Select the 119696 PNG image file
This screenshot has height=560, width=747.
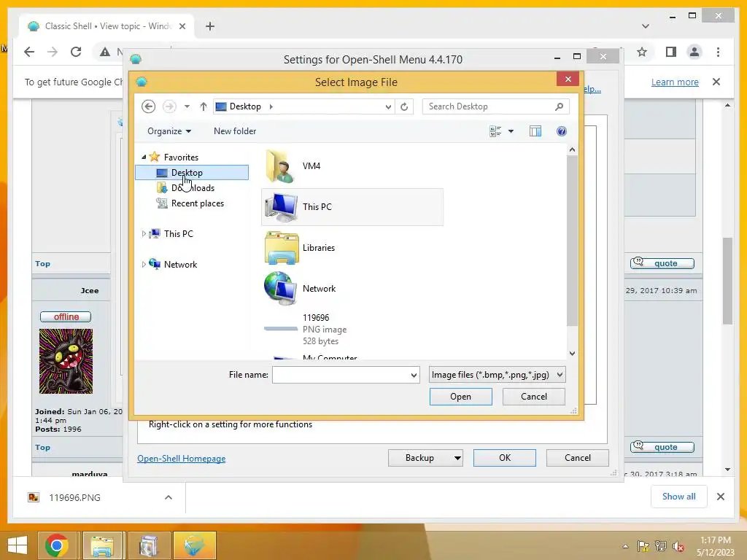352,330
